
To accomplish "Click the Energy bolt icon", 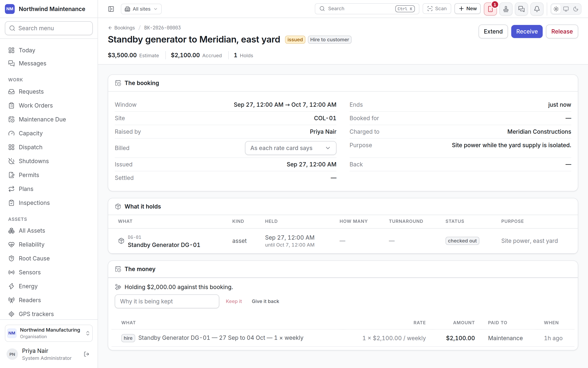I will pyautogui.click(x=11, y=286).
